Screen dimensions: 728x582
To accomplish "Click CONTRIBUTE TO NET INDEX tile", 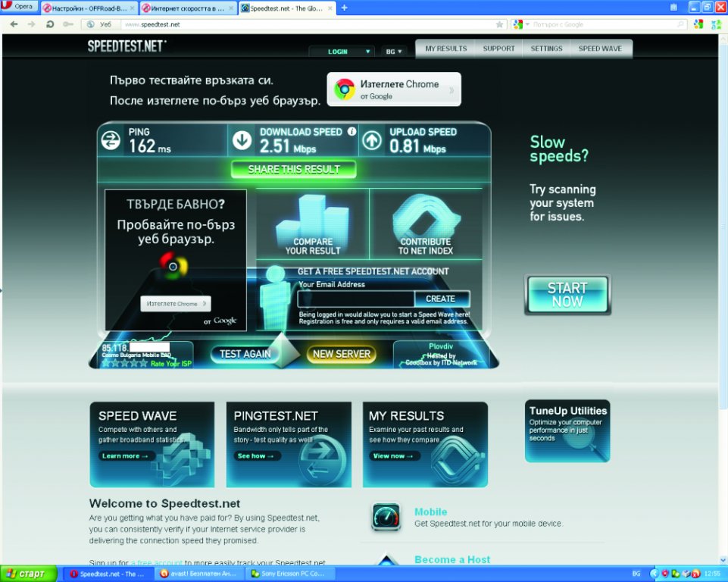I will point(426,224).
